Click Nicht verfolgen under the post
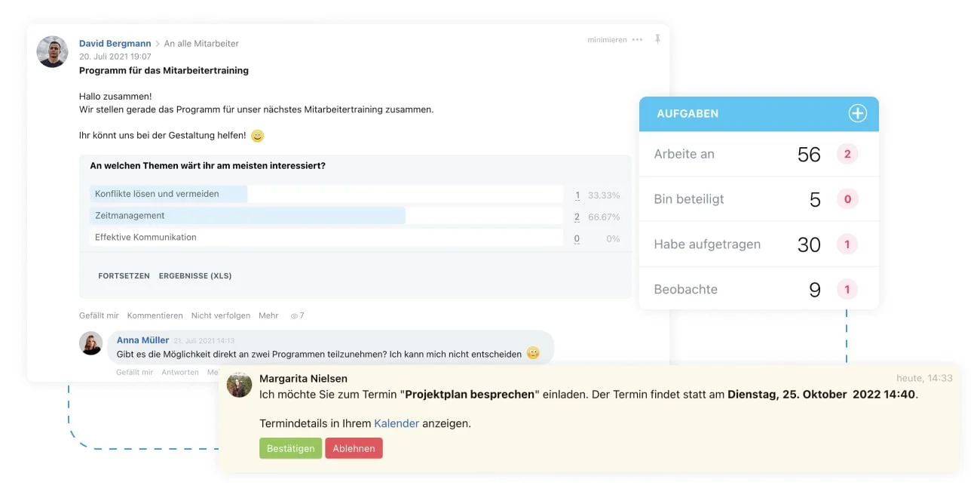Viewport: 980px width, 498px height. pyautogui.click(x=221, y=315)
